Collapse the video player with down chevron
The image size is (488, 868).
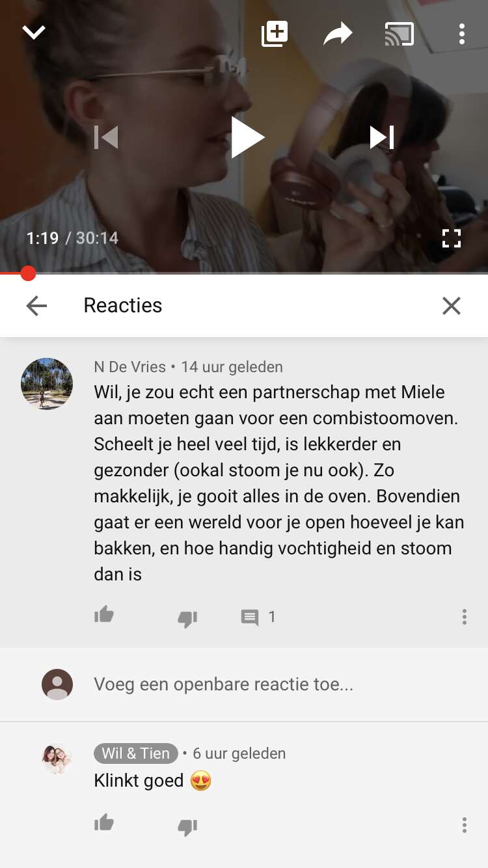coord(34,33)
